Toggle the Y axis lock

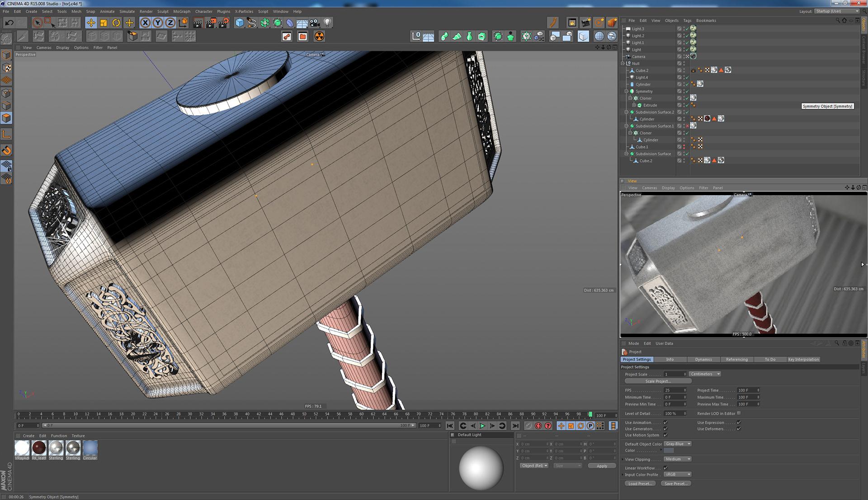point(158,23)
